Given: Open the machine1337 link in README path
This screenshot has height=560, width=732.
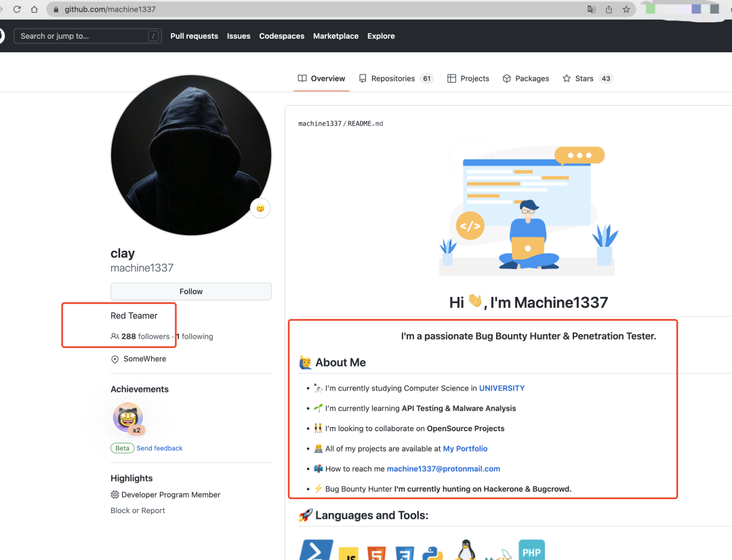Looking at the screenshot, I should 320,124.
